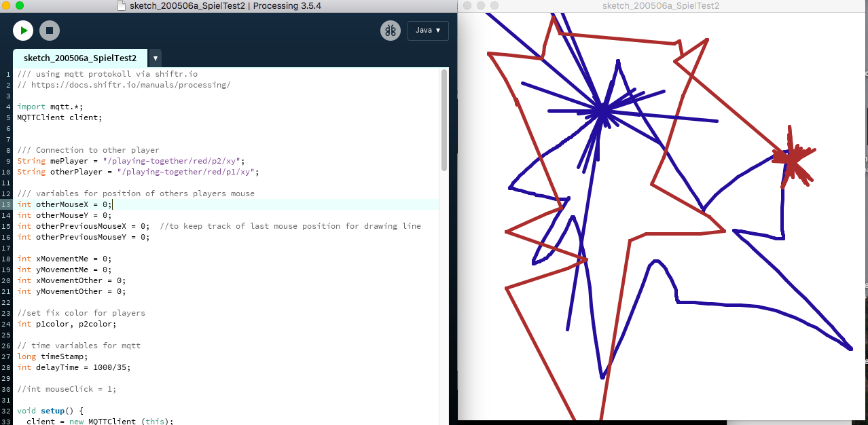Click the delayTime variable line
This screenshot has height=425, width=868.
(x=73, y=367)
